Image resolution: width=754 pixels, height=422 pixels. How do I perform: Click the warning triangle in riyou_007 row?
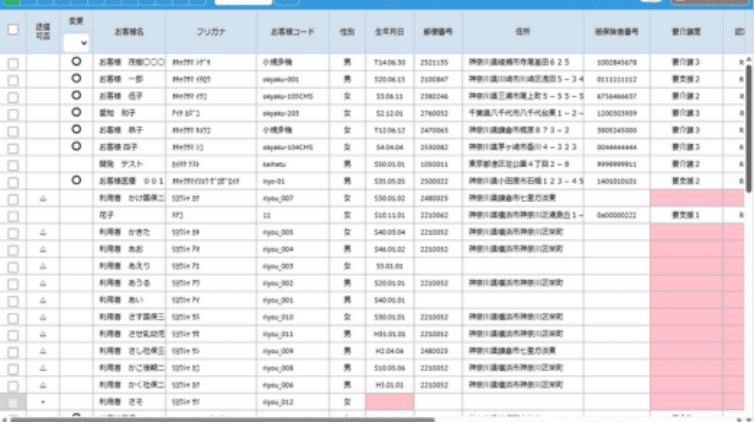pyautogui.click(x=43, y=198)
